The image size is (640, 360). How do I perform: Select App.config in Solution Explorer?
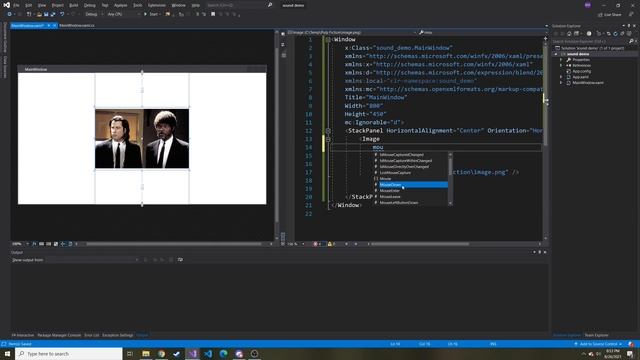pyautogui.click(x=581, y=71)
